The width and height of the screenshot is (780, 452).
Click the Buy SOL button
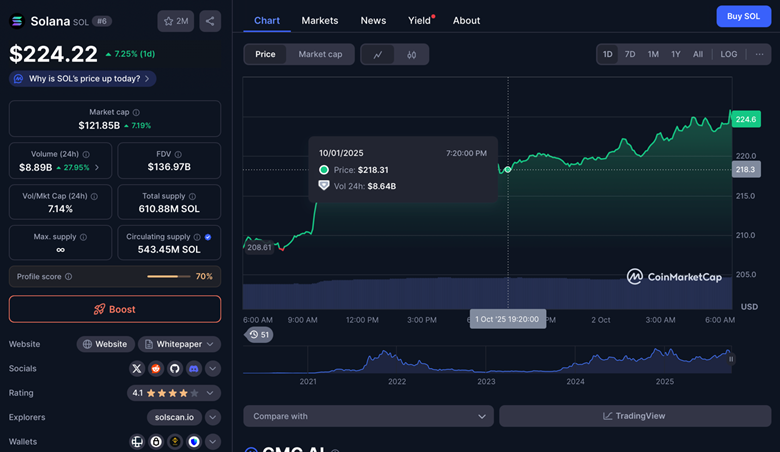(743, 16)
